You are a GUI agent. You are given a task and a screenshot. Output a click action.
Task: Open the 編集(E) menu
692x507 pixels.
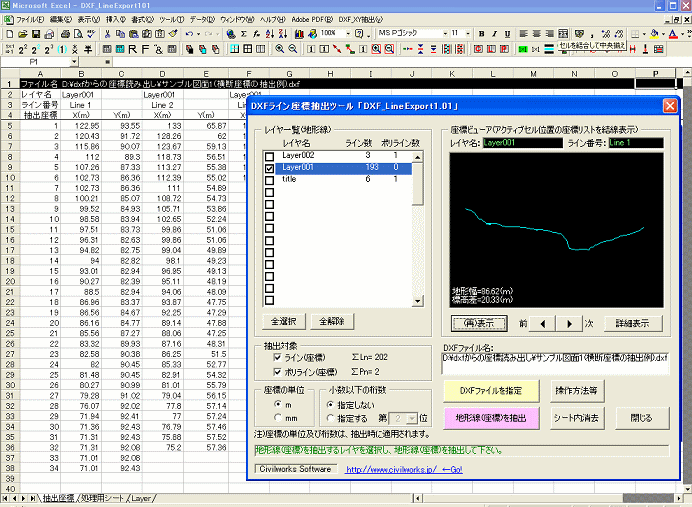60,20
